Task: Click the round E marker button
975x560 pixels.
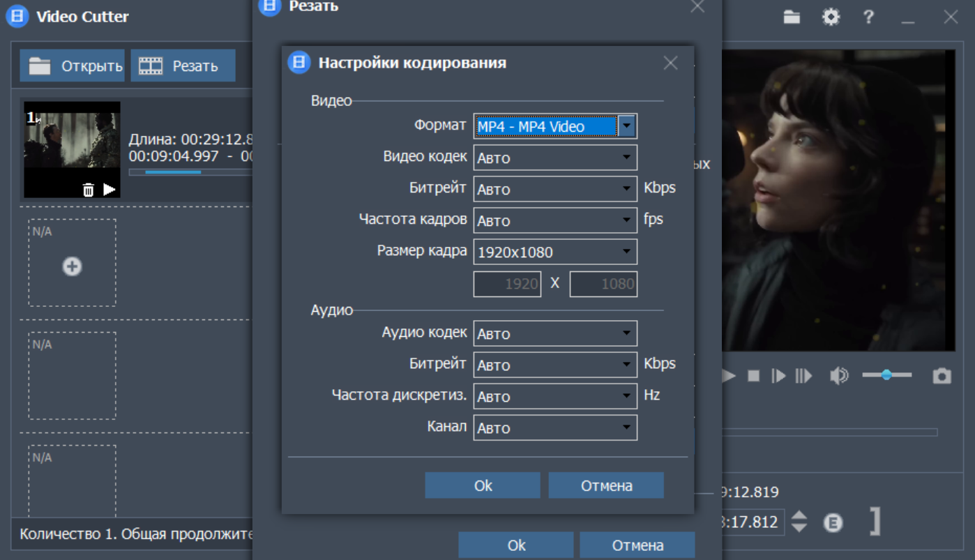Action: 833,522
